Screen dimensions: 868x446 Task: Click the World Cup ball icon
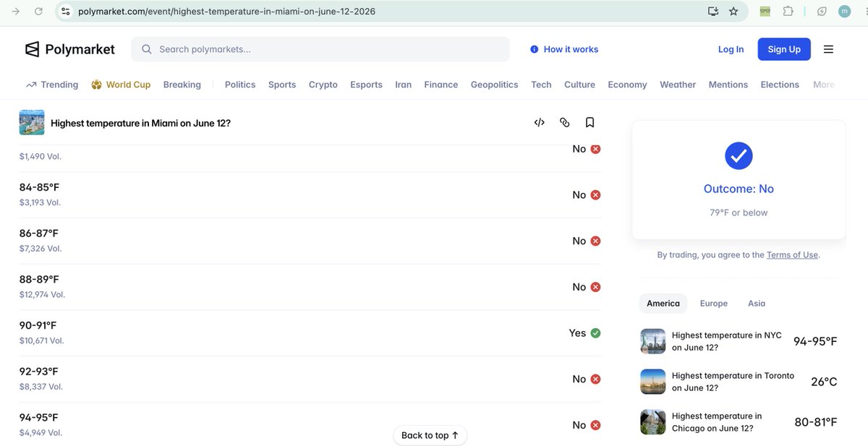click(x=97, y=85)
